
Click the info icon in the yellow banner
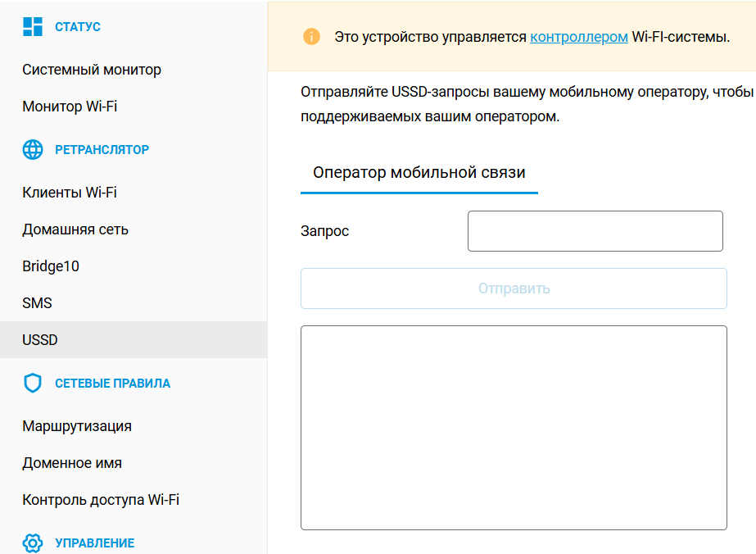[312, 37]
